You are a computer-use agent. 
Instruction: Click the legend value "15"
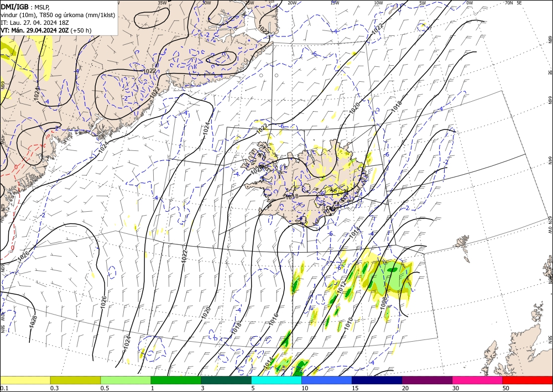pyautogui.click(x=355, y=388)
